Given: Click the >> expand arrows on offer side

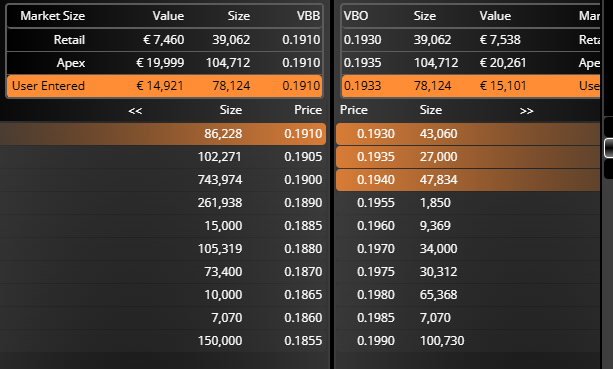Looking at the screenshot, I should tap(527, 111).
